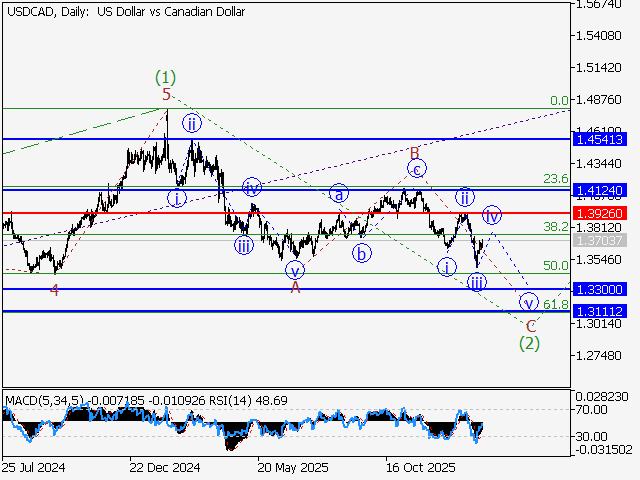Image resolution: width=640 pixels, height=480 pixels.
Task: Click the green (1) wave label
Action: 165,77
